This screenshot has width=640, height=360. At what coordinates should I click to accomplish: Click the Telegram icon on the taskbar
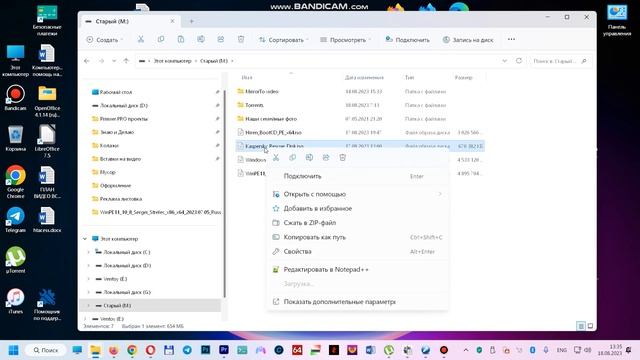pos(187,350)
